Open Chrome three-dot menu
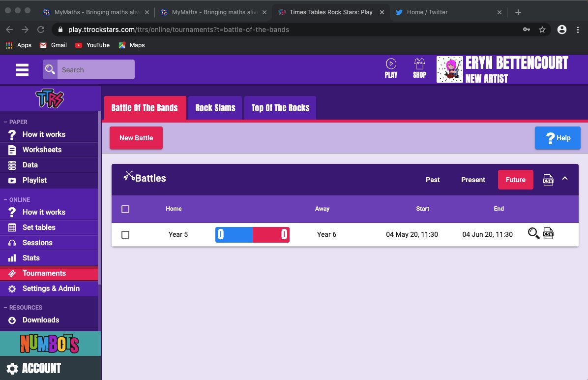 [x=578, y=30]
